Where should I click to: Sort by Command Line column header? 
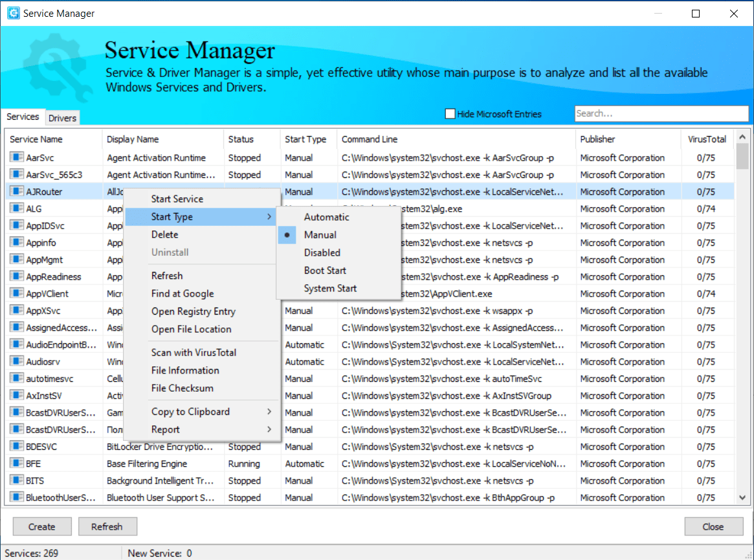456,139
